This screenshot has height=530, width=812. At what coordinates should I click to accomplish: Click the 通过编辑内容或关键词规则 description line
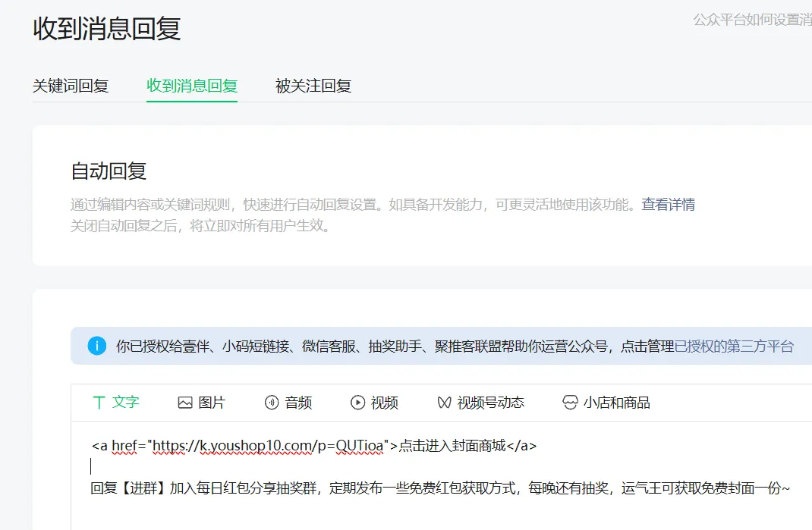(353, 205)
